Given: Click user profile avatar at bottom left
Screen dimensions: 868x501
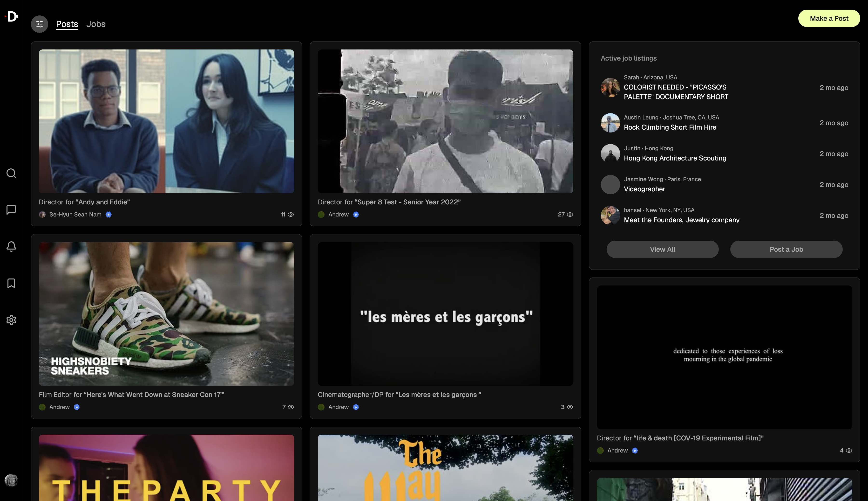Looking at the screenshot, I should tap(11, 480).
